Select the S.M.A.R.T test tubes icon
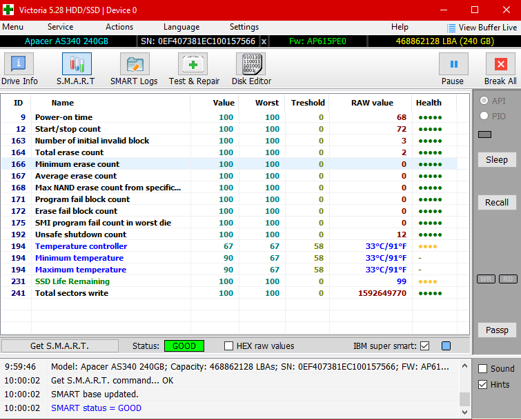The height and width of the screenshot is (420, 521). [x=77, y=63]
